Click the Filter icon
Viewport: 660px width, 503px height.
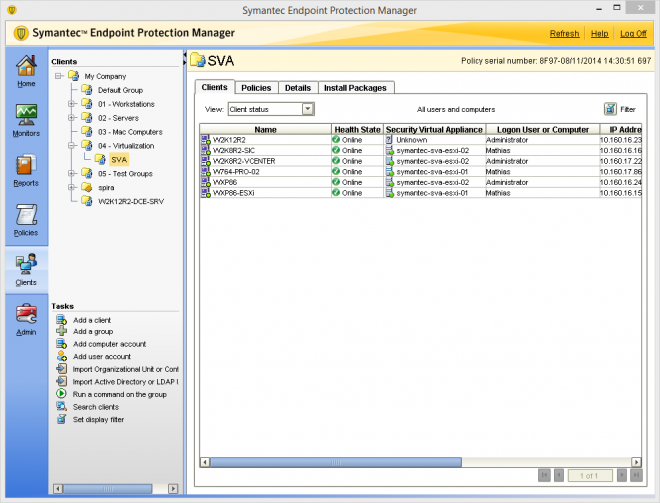(610, 109)
